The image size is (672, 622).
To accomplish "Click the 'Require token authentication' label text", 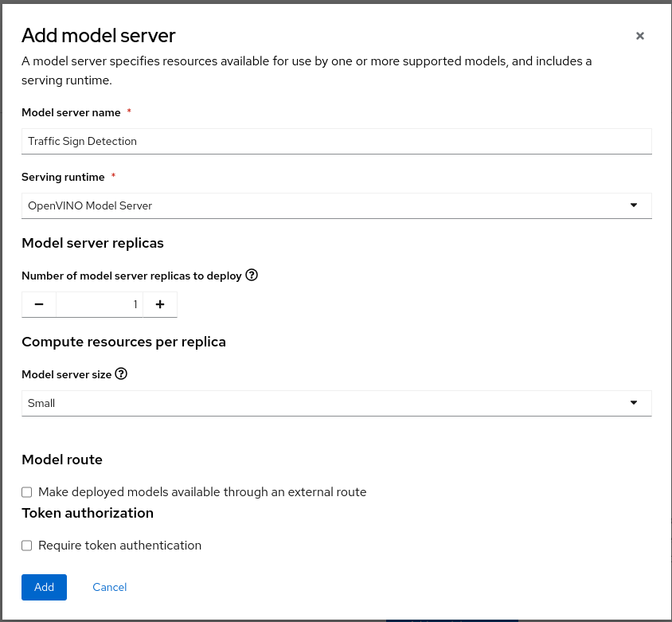I will coord(119,546).
